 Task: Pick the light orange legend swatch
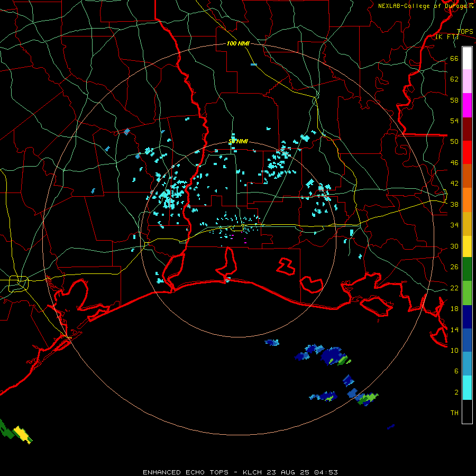[x=467, y=200]
